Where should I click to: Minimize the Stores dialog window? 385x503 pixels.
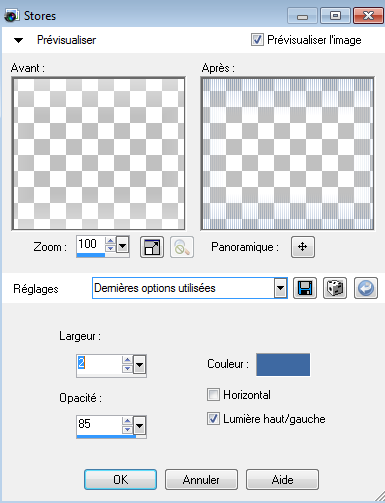(302, 16)
